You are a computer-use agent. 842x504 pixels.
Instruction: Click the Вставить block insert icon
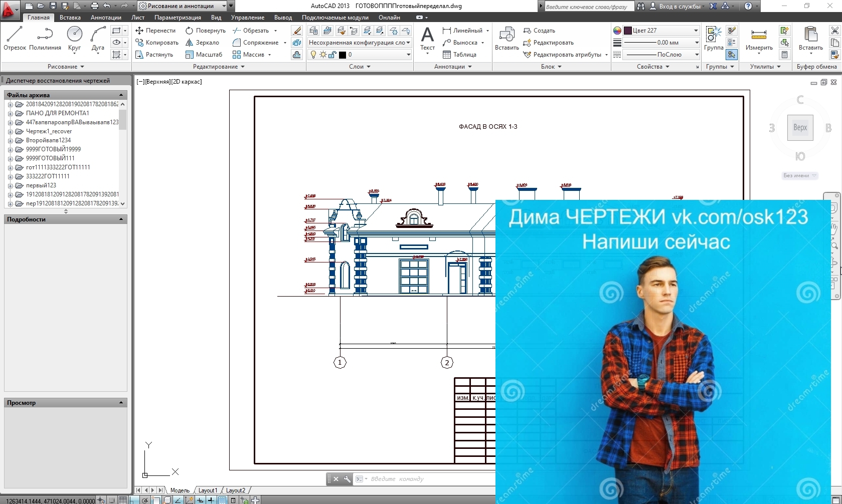tap(507, 39)
